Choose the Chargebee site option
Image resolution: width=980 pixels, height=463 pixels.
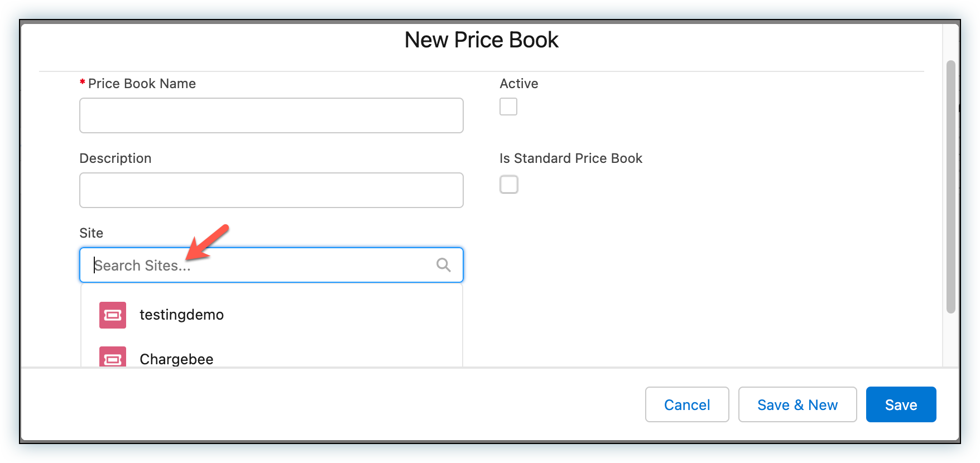(176, 359)
